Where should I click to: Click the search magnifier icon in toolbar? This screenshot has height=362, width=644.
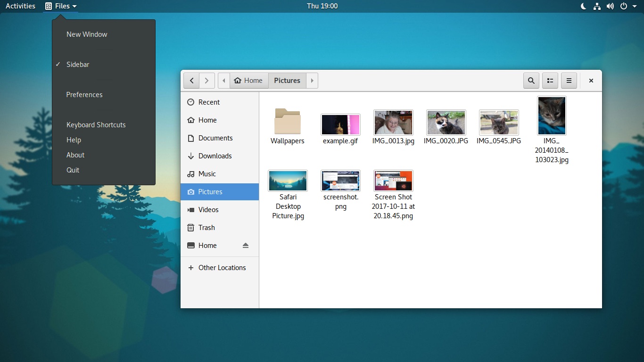(531, 81)
